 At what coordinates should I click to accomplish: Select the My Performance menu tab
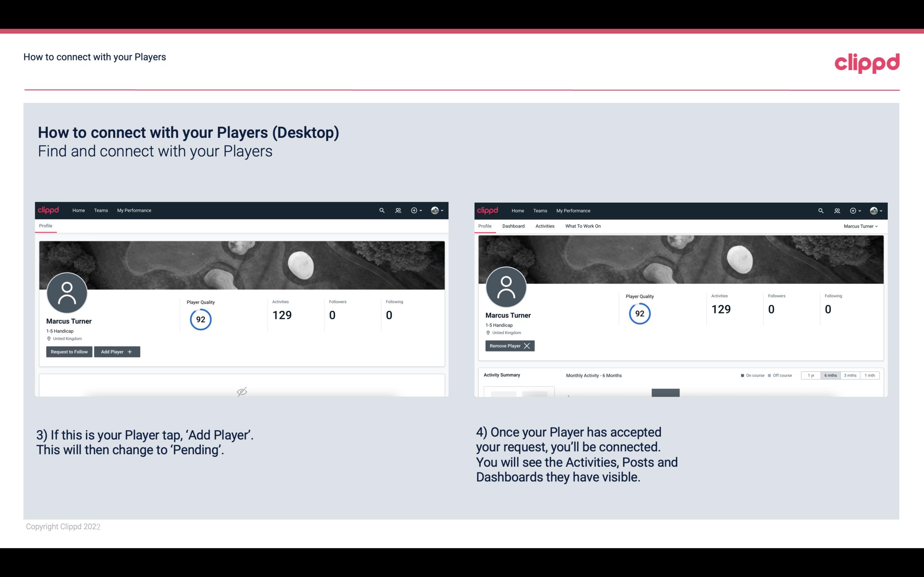click(133, 211)
